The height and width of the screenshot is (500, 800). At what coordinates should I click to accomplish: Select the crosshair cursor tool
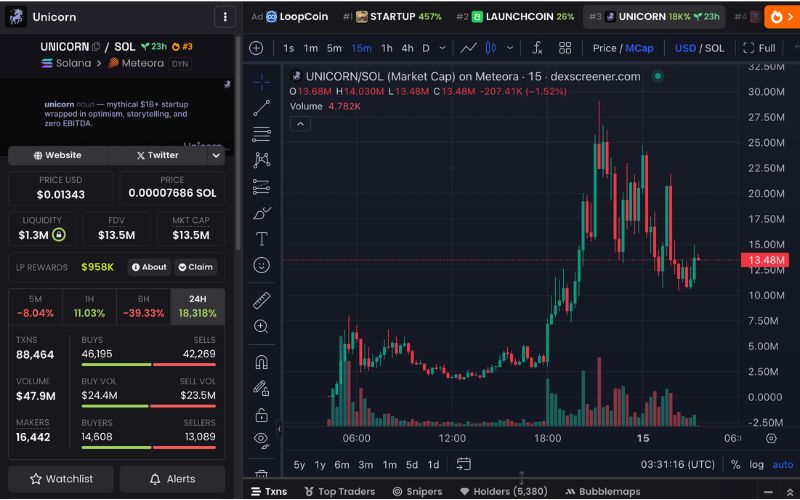(x=262, y=82)
